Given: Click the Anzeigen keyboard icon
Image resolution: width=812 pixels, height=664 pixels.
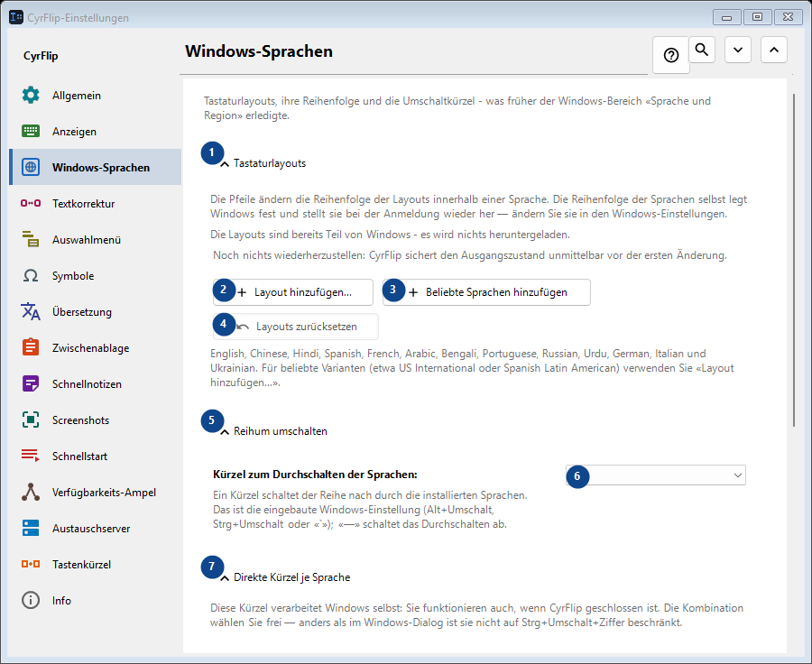Looking at the screenshot, I should pos(31,131).
